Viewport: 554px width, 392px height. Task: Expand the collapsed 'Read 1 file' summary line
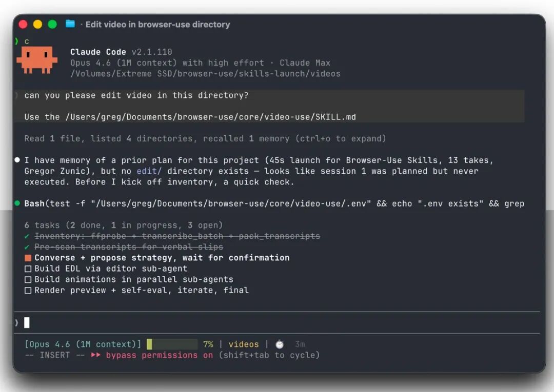[205, 138]
